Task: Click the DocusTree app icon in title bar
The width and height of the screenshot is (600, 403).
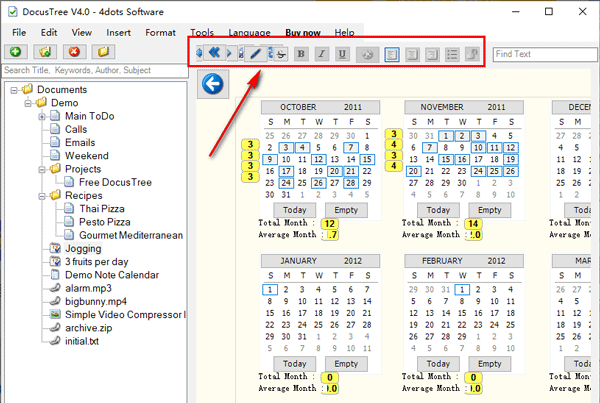Action: pyautogui.click(x=13, y=12)
